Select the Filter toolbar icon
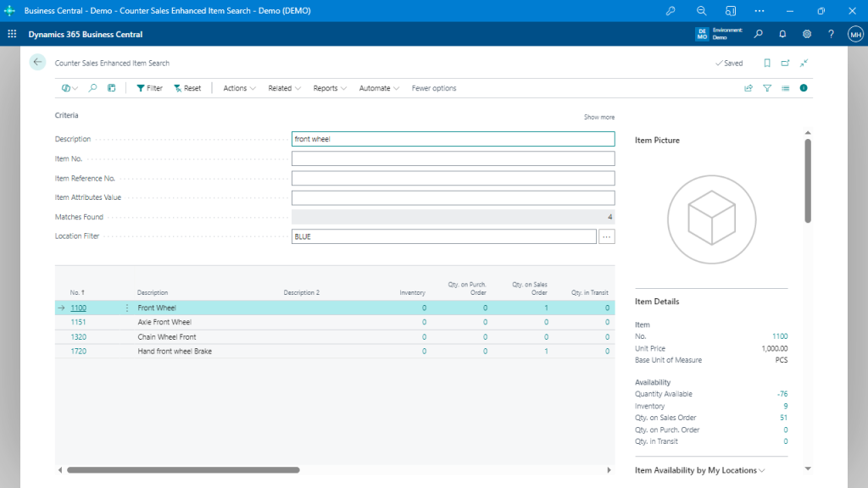 tap(148, 87)
